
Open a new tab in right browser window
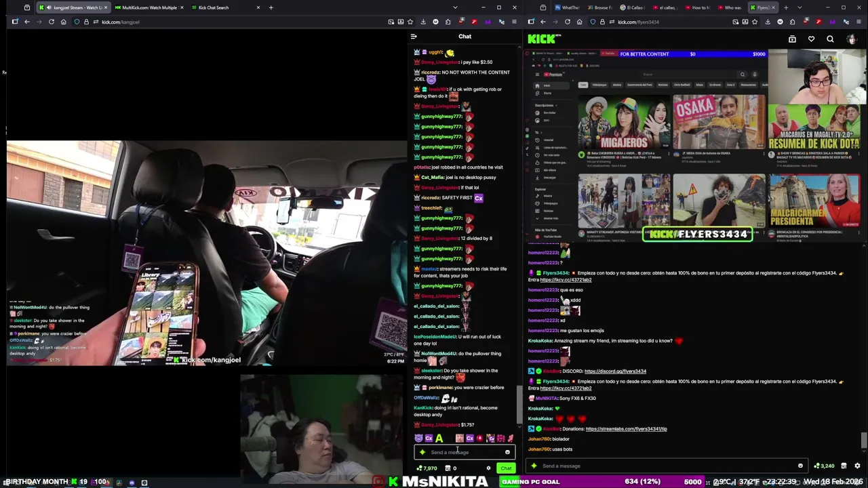coord(785,7)
